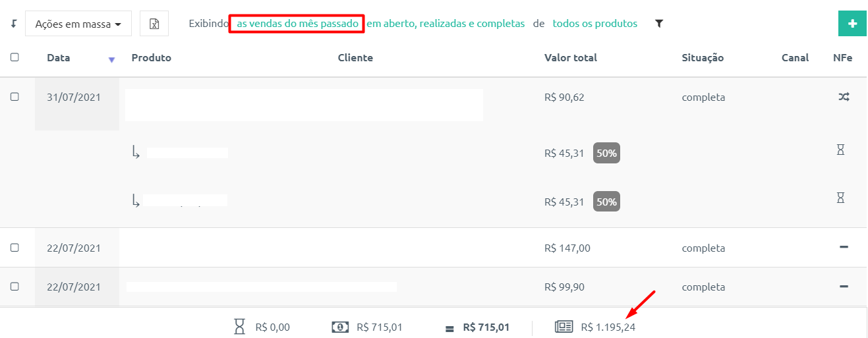Click the green plus add-sale button

(852, 24)
